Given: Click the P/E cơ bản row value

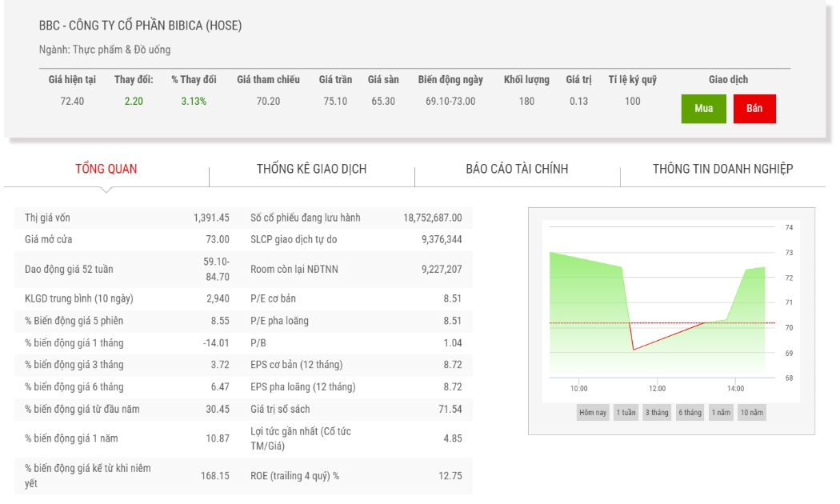Looking at the screenshot, I should (x=452, y=299).
